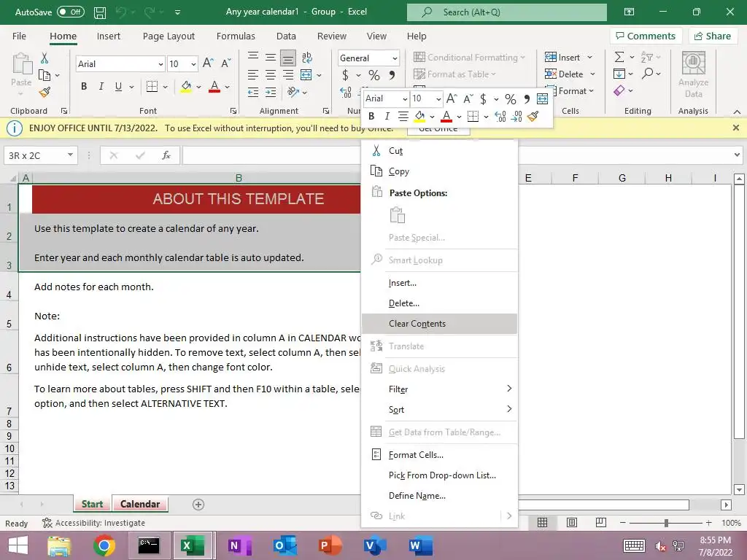Click Zoom In plus button

coord(709,523)
